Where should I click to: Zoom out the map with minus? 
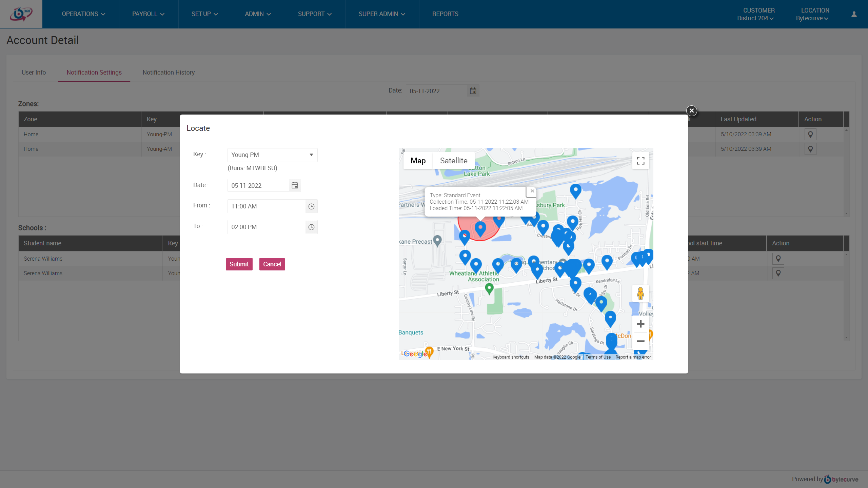(640, 341)
